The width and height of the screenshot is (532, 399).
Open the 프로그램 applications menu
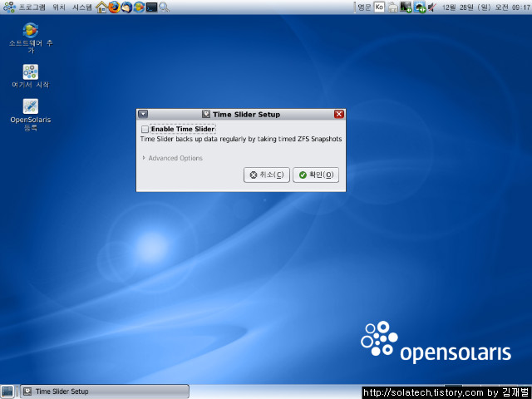point(32,7)
